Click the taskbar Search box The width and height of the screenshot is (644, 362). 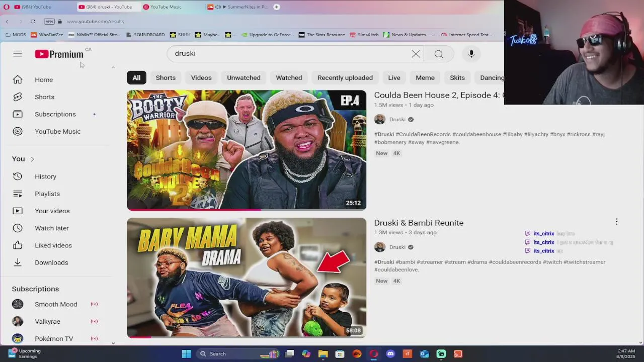(238, 354)
